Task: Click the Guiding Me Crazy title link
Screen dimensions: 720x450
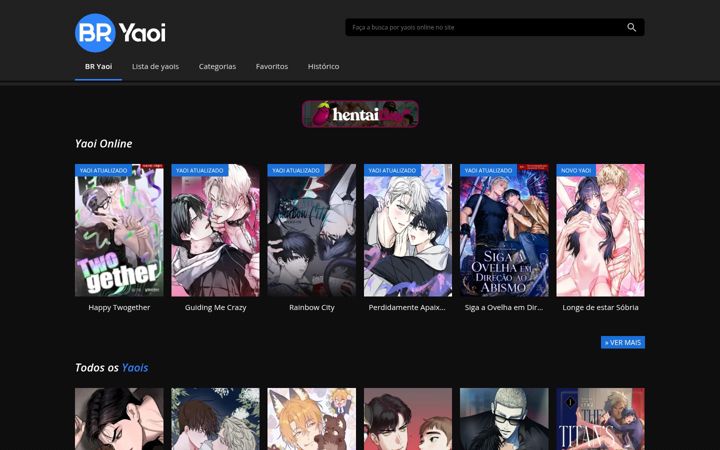Action: tap(215, 308)
